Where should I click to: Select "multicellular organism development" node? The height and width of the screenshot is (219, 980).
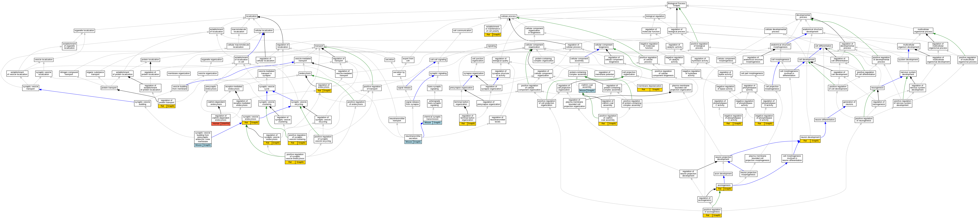[x=908, y=46]
